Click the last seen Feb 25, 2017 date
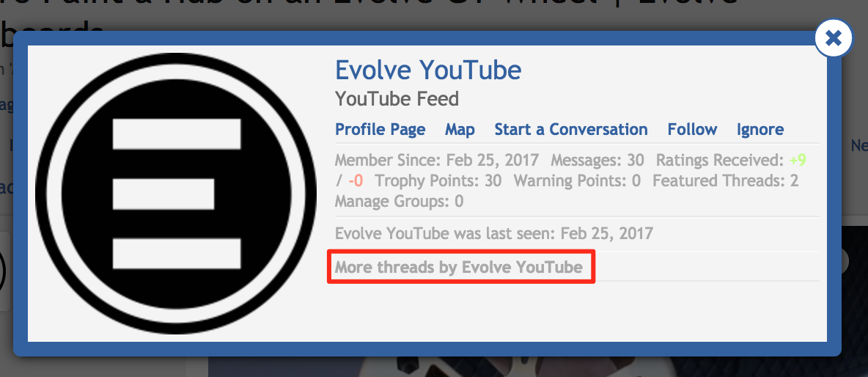Viewport: 868px width, 377px height. [x=607, y=233]
